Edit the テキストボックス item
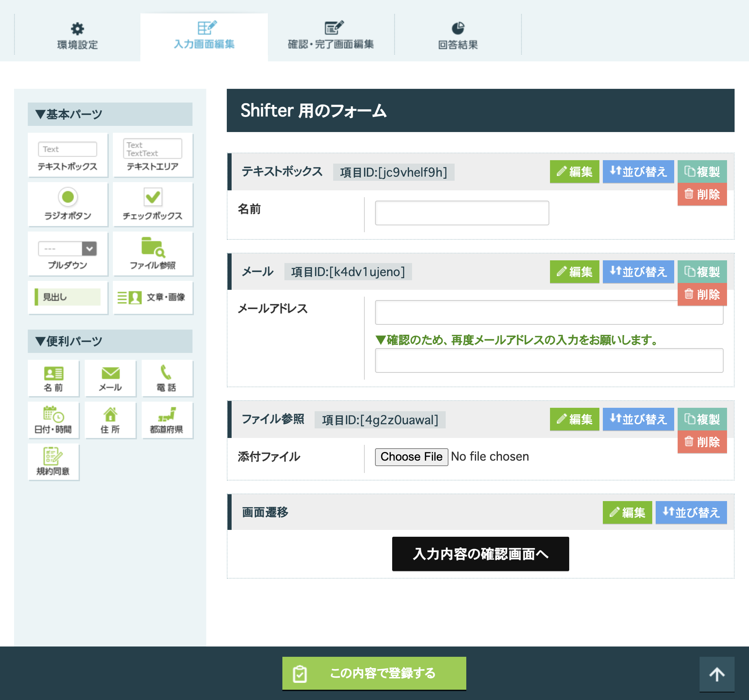749x700 pixels. click(x=574, y=172)
